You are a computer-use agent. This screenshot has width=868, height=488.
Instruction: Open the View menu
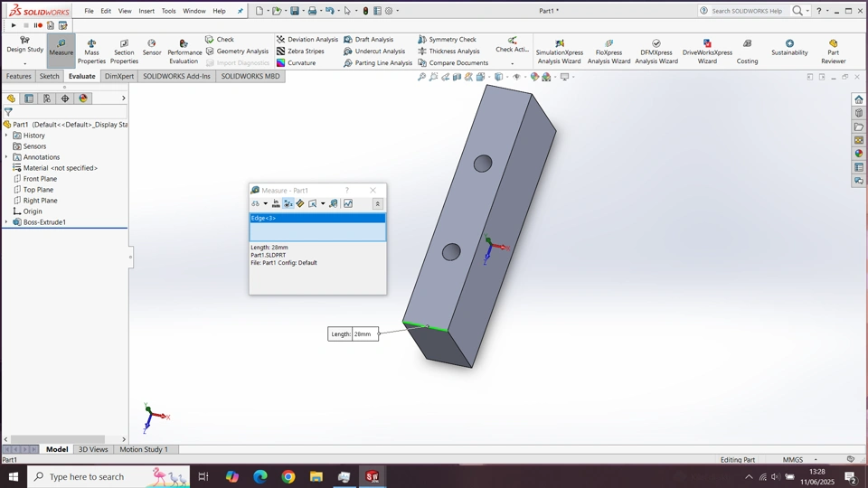(x=125, y=11)
